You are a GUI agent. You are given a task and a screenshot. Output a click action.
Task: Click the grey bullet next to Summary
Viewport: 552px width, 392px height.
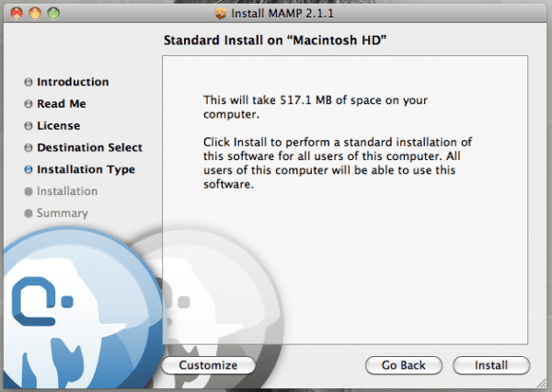coord(29,213)
